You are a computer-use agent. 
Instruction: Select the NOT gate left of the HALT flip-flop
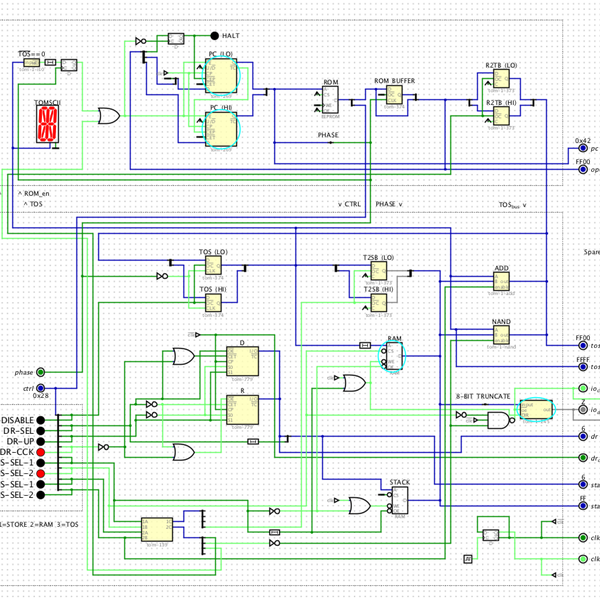pyautogui.click(x=141, y=41)
